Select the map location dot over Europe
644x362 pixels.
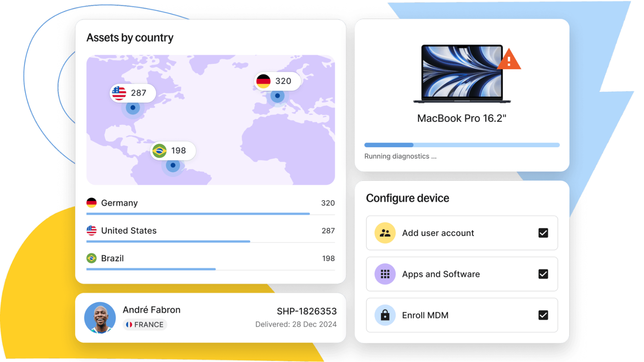tap(277, 96)
